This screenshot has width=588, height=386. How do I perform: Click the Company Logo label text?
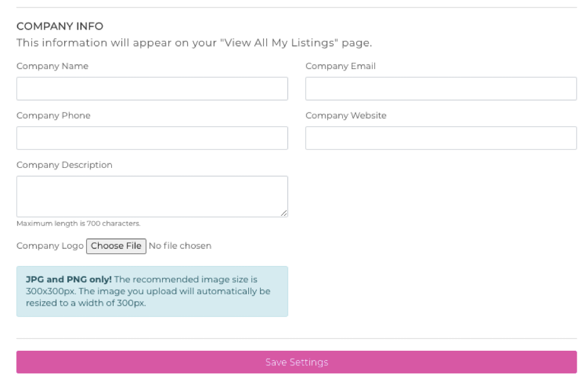49,246
